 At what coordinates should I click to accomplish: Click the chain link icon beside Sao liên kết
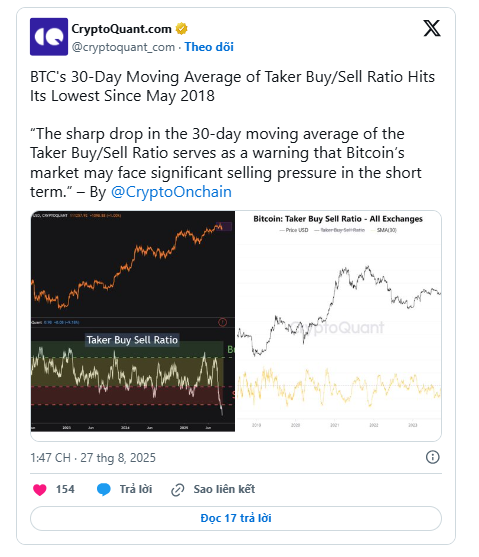[x=177, y=490]
